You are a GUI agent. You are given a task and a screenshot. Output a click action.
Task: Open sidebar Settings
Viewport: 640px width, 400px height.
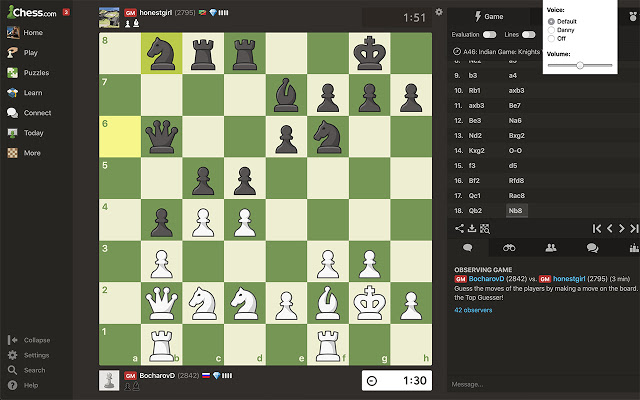(x=29, y=355)
